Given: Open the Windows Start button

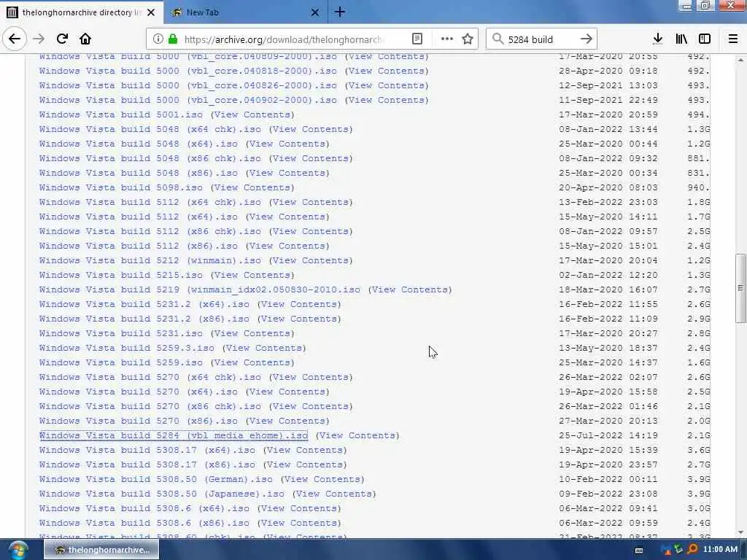Looking at the screenshot, I should coord(18,550).
